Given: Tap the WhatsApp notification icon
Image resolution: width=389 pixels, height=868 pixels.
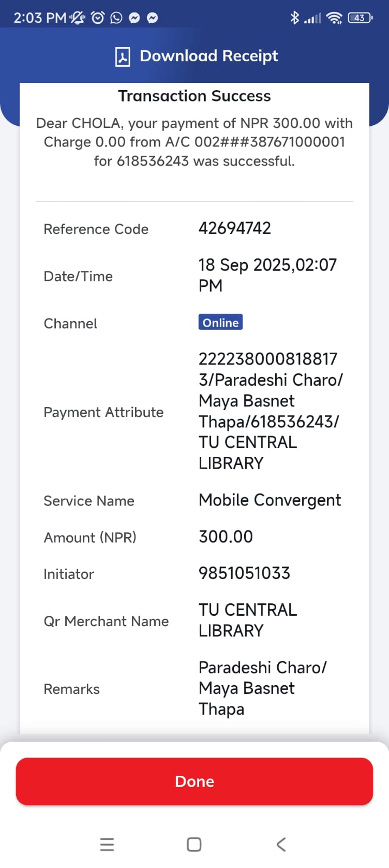Looking at the screenshot, I should (116, 18).
